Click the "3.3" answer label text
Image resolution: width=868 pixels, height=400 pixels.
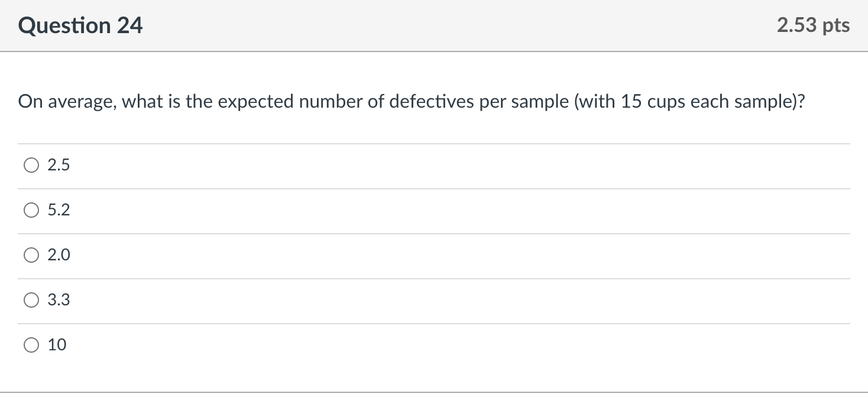pos(59,301)
